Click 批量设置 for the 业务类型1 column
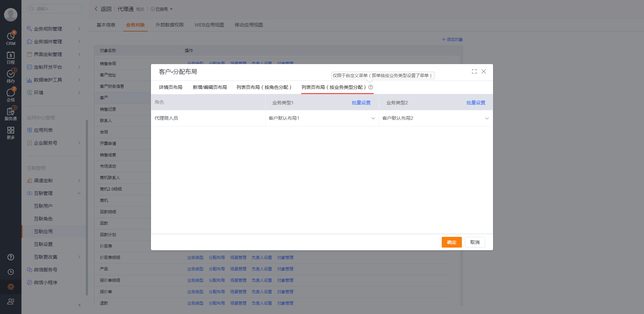644x314 pixels. [361, 103]
